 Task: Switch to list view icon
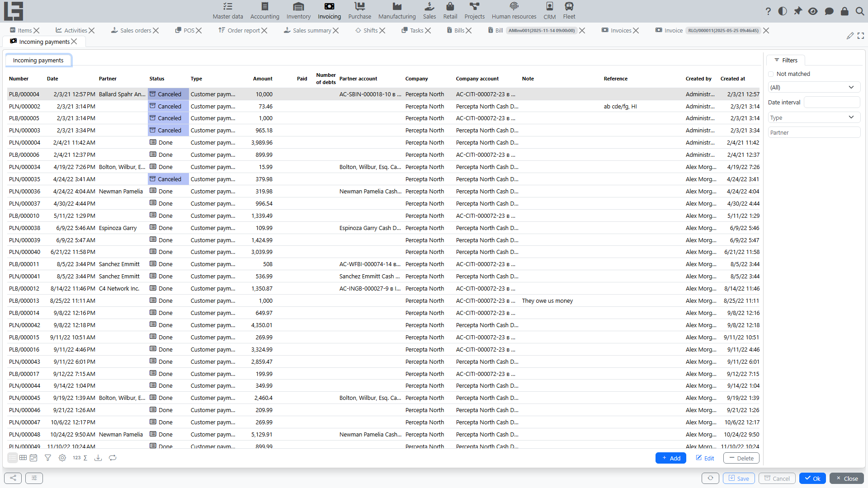(x=12, y=458)
